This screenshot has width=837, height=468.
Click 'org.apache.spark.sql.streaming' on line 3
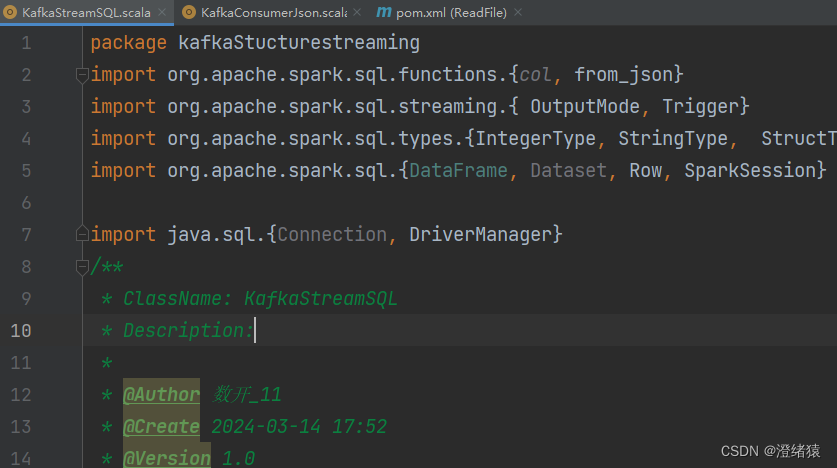click(x=332, y=107)
